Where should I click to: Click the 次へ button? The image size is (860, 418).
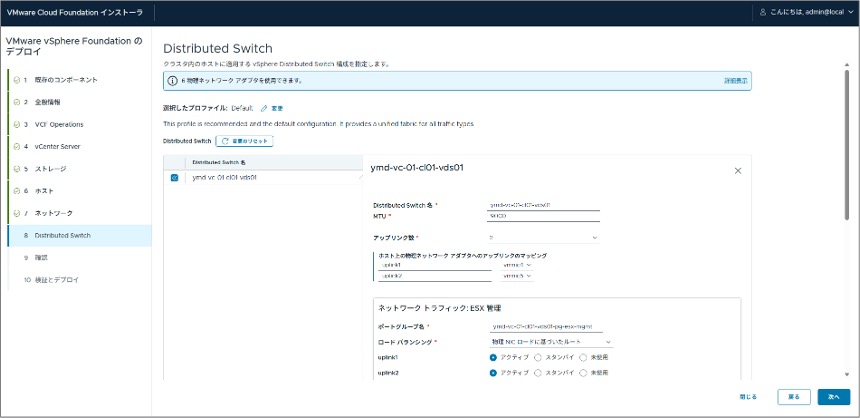pyautogui.click(x=834, y=397)
